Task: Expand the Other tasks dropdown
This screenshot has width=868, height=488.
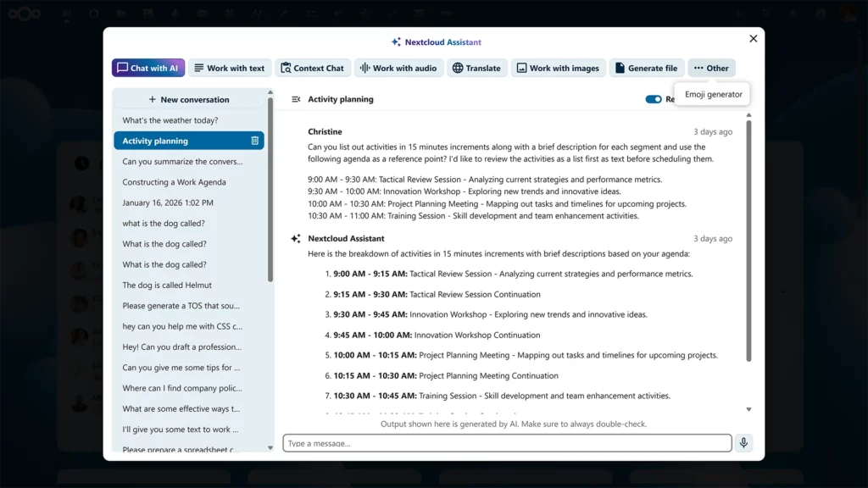Action: click(710, 68)
